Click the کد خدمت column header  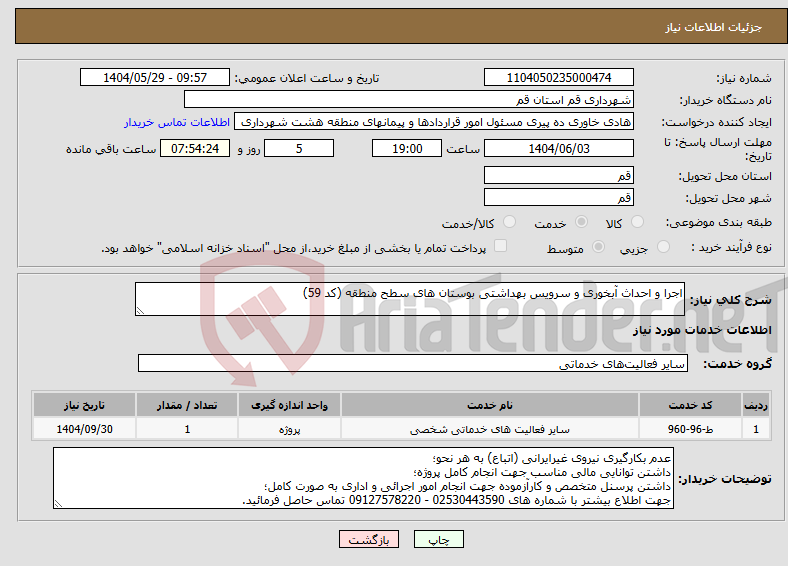point(691,405)
